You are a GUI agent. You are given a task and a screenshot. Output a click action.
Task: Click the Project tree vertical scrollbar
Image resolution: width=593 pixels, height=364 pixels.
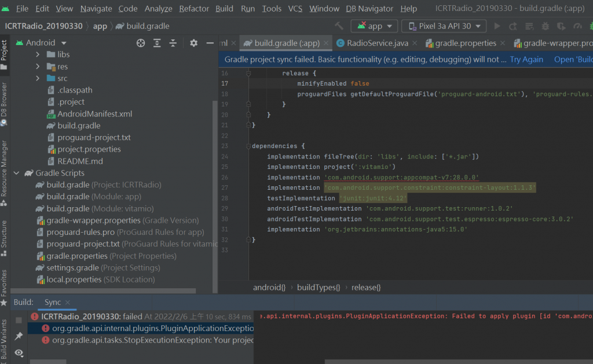pos(215,197)
